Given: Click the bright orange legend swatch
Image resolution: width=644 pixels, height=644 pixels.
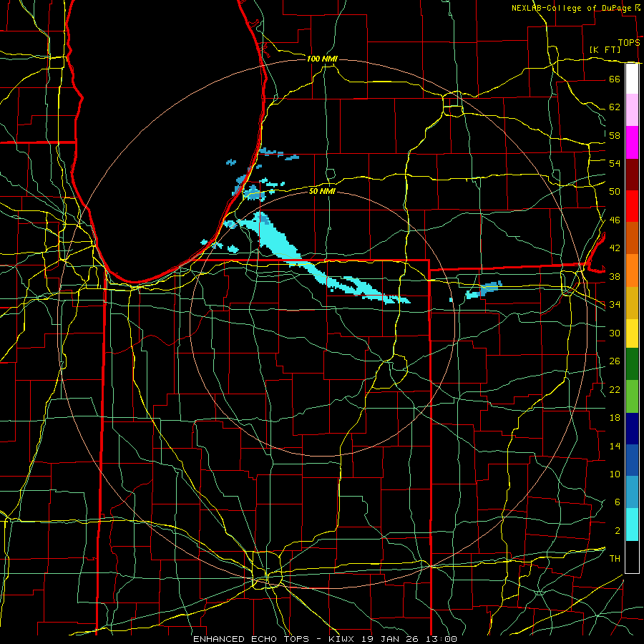Looking at the screenshot, I should 632,270.
